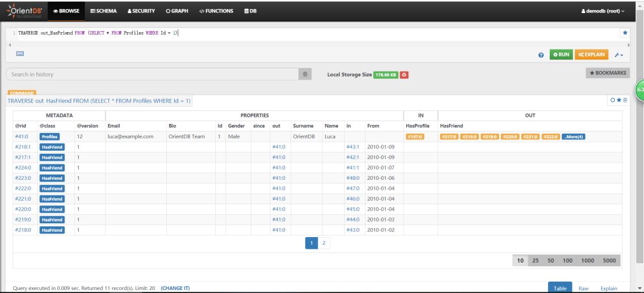Open DB tab

pyautogui.click(x=250, y=11)
